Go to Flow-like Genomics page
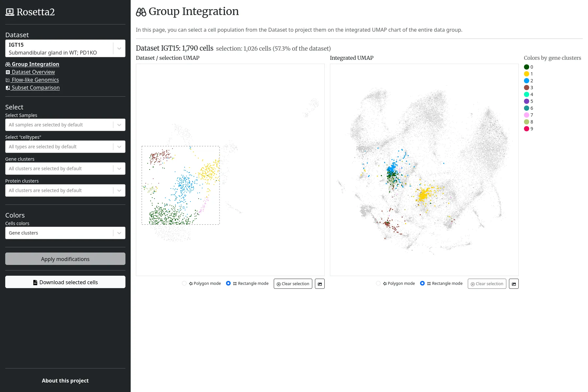 tap(35, 80)
